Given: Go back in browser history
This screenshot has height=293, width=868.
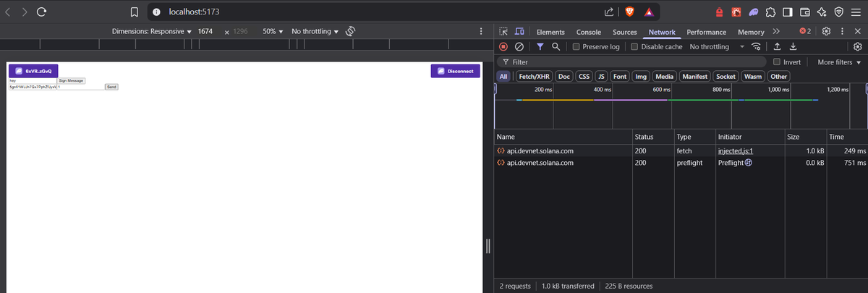Looking at the screenshot, I should coord(7,11).
